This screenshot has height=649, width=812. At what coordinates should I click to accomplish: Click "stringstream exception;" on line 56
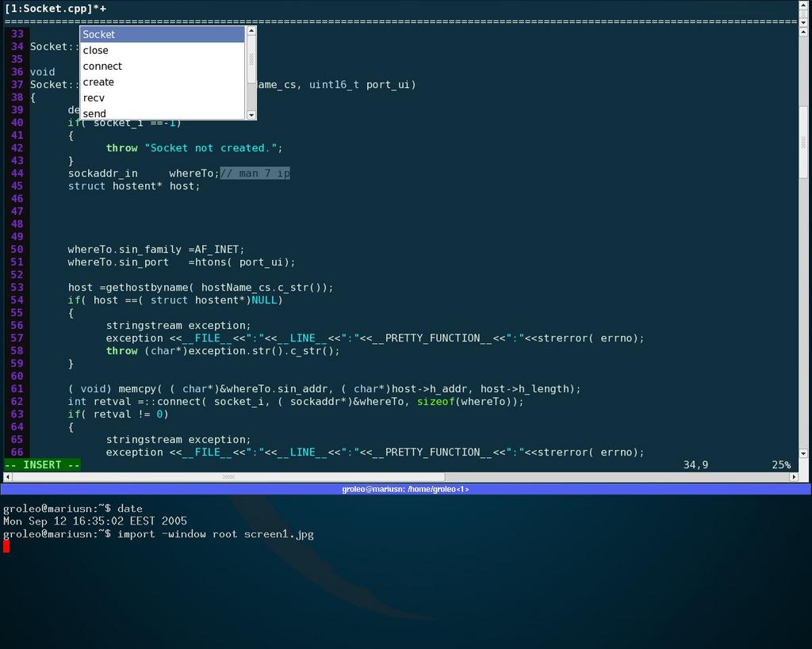pos(178,326)
